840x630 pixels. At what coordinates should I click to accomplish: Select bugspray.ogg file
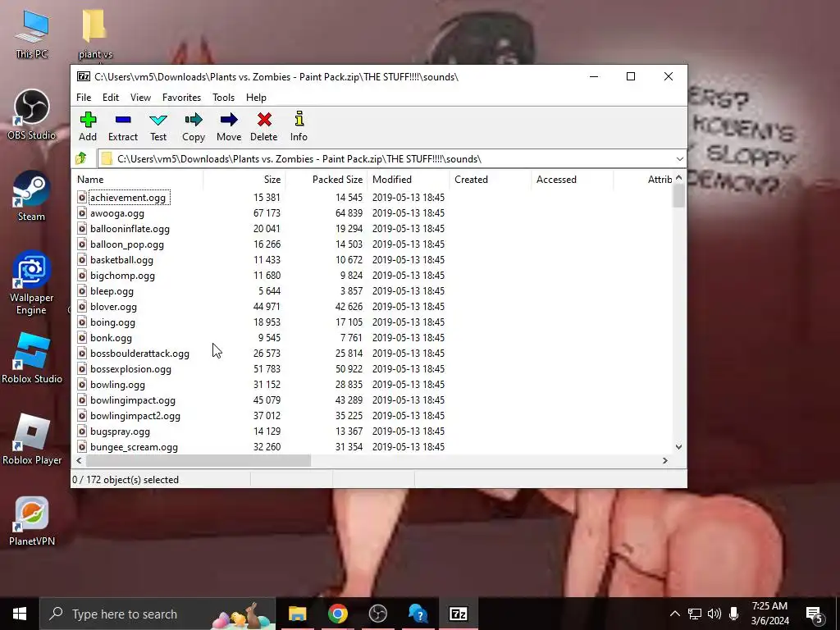[120, 431]
